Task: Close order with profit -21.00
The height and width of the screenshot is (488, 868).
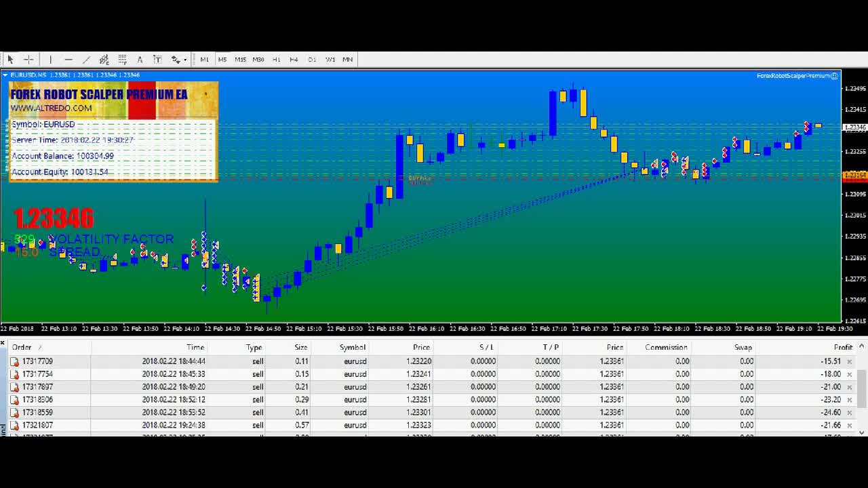Action: click(x=849, y=387)
